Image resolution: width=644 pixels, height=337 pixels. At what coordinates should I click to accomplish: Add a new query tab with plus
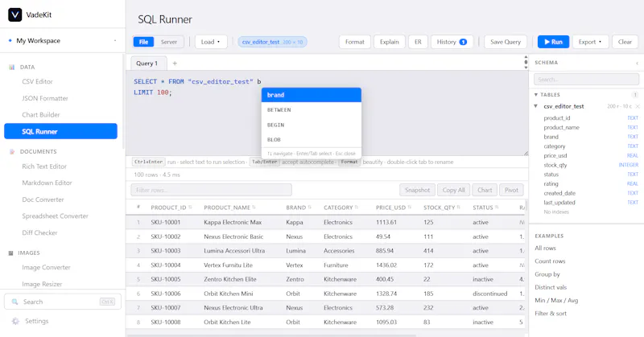pyautogui.click(x=175, y=64)
